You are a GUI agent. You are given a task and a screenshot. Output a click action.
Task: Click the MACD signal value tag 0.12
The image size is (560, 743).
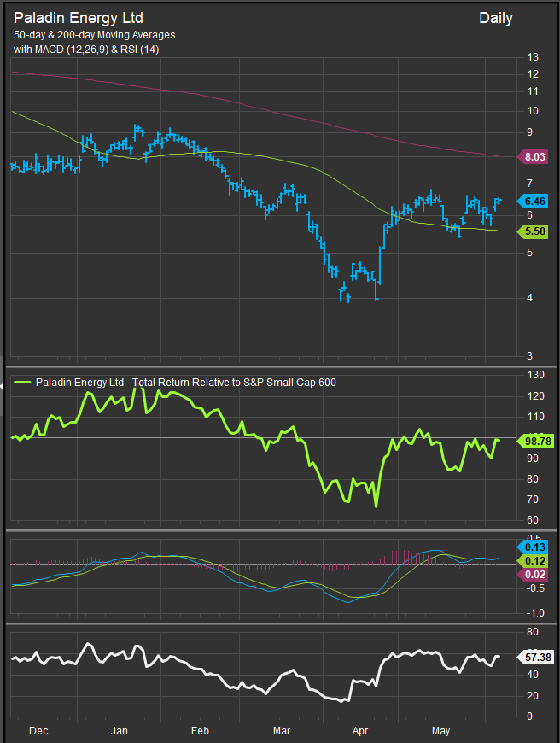pos(534,561)
